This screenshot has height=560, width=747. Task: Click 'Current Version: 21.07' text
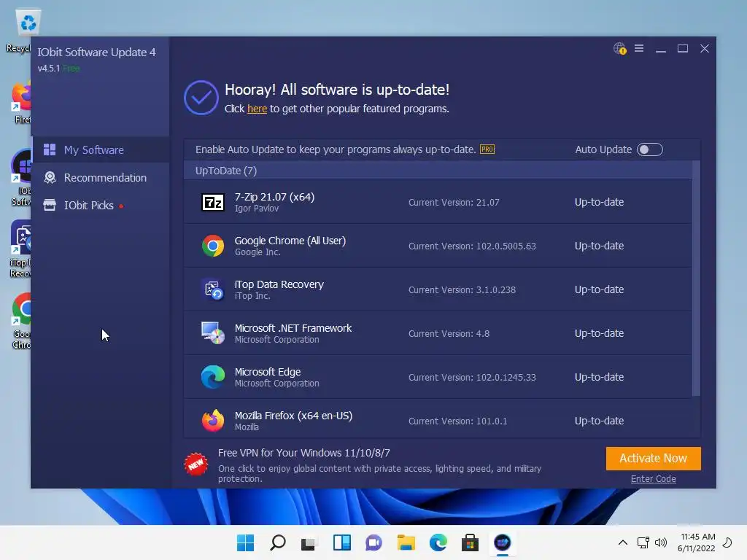pyautogui.click(x=454, y=203)
